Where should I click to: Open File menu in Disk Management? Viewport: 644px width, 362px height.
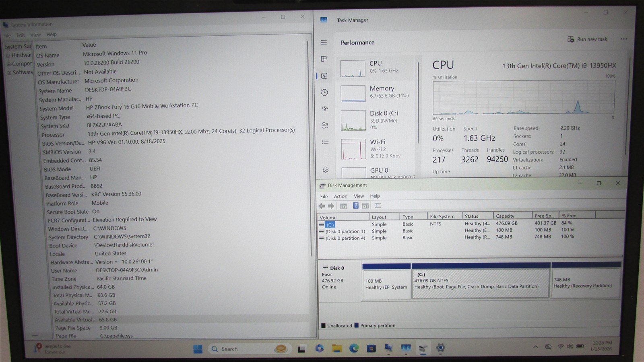click(x=324, y=196)
